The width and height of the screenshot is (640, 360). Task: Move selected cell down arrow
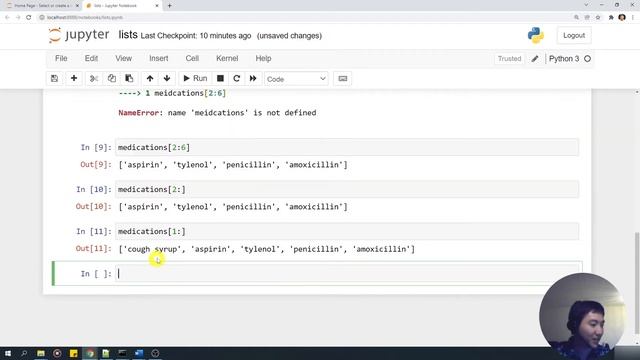pyautogui.click(x=167, y=78)
